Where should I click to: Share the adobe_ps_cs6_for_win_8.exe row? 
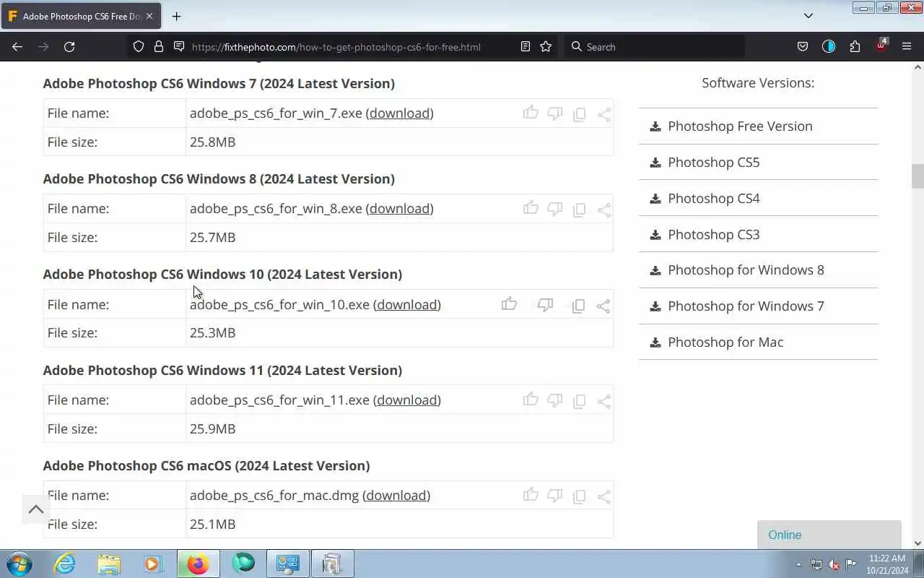[604, 210]
